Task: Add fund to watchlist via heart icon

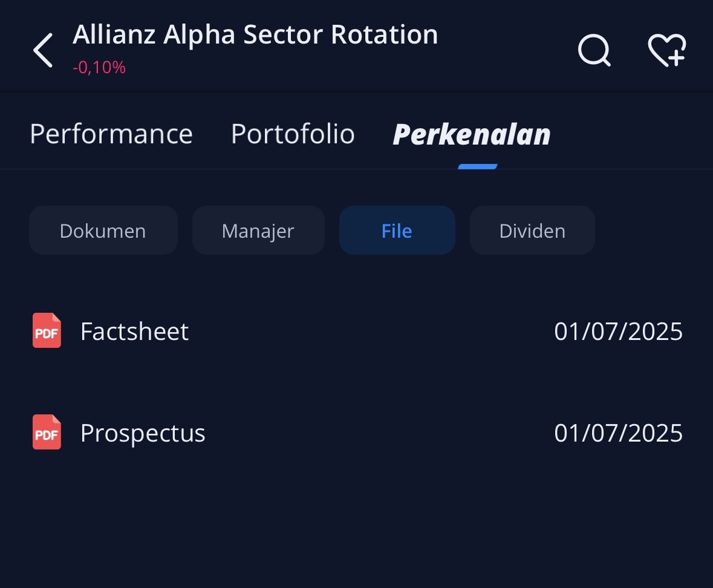Action: (667, 50)
